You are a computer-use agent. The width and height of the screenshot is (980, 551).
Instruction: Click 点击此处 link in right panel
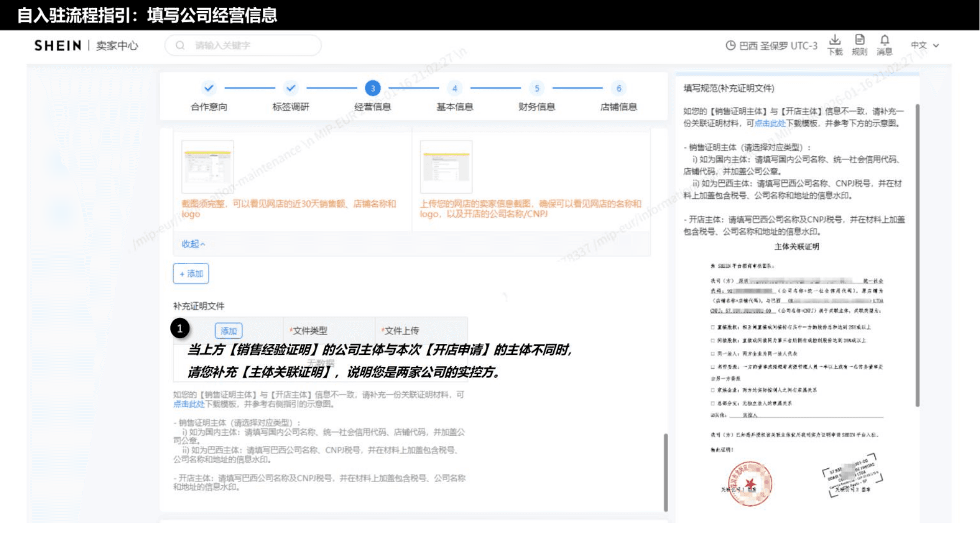(x=770, y=123)
